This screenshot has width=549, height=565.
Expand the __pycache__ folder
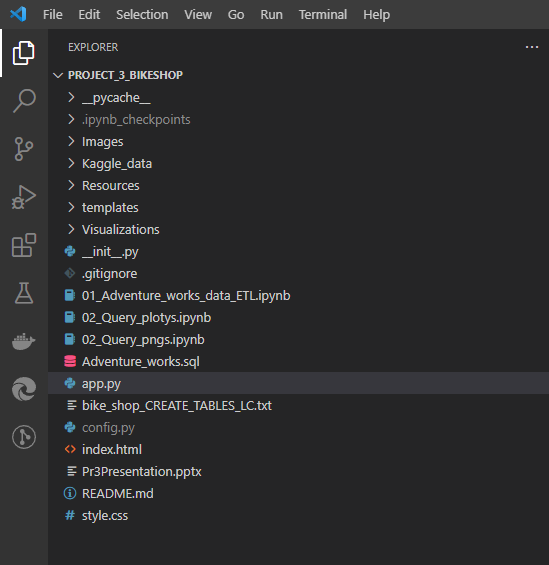[71, 97]
